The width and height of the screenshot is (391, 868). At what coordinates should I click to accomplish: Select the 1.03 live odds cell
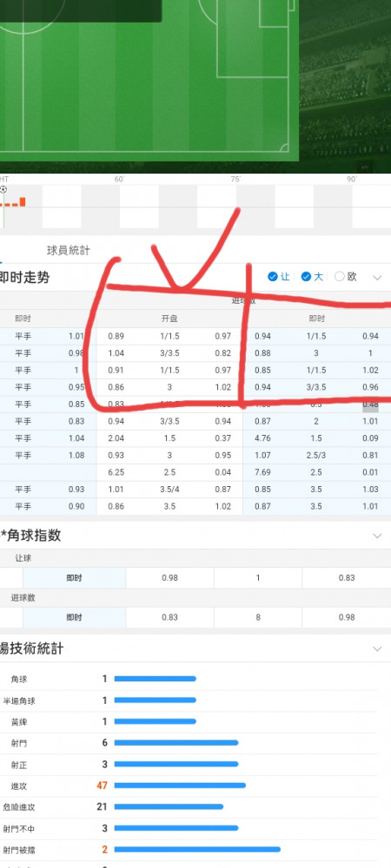tap(370, 490)
